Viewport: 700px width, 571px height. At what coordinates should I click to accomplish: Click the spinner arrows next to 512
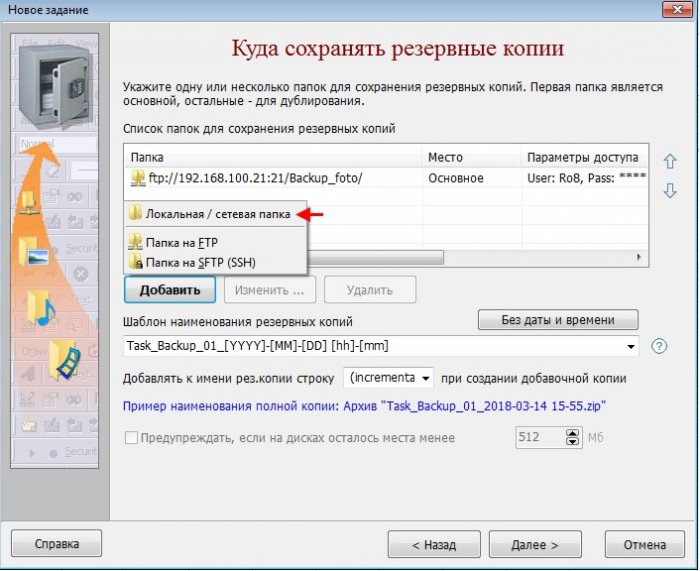click(x=572, y=437)
